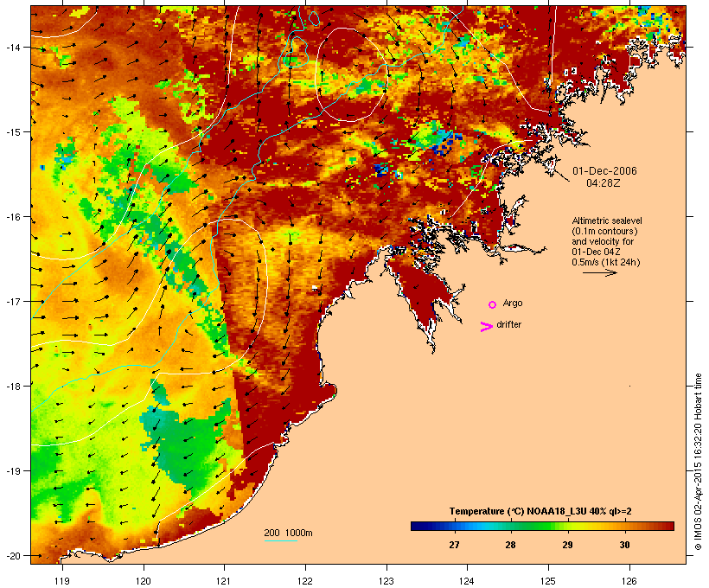Click the latitude label -18

coord(13,386)
